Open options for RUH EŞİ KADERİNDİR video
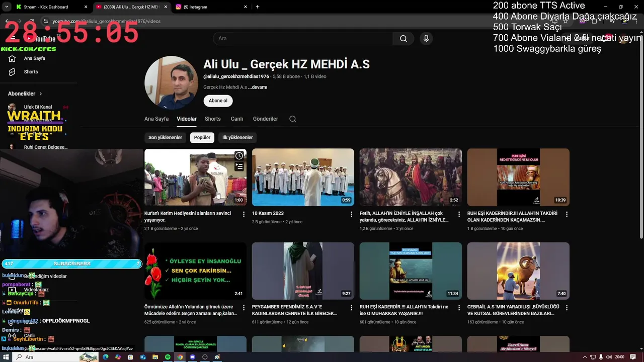 point(567,214)
